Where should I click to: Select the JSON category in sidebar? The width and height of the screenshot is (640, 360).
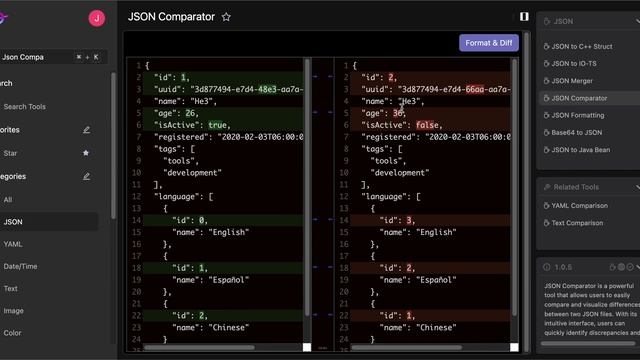click(x=49, y=222)
